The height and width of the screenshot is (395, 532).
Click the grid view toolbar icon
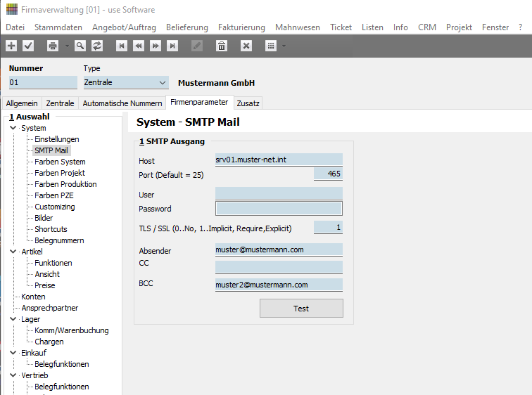pos(271,46)
